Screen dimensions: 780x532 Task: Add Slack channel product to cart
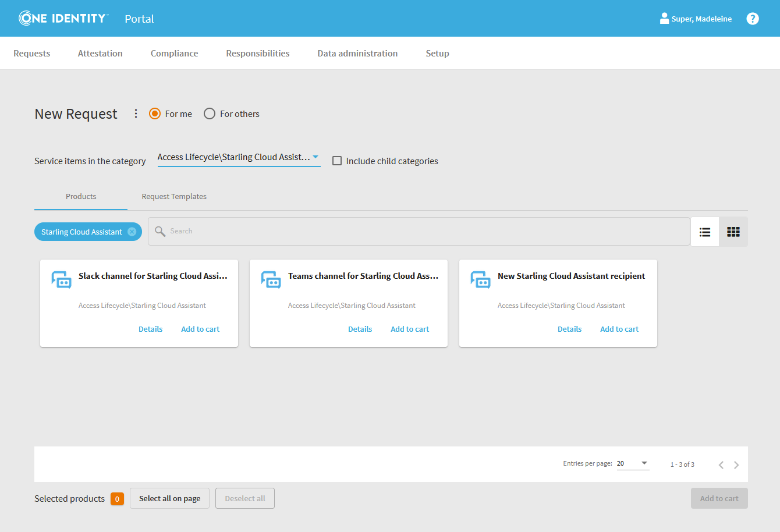point(200,329)
